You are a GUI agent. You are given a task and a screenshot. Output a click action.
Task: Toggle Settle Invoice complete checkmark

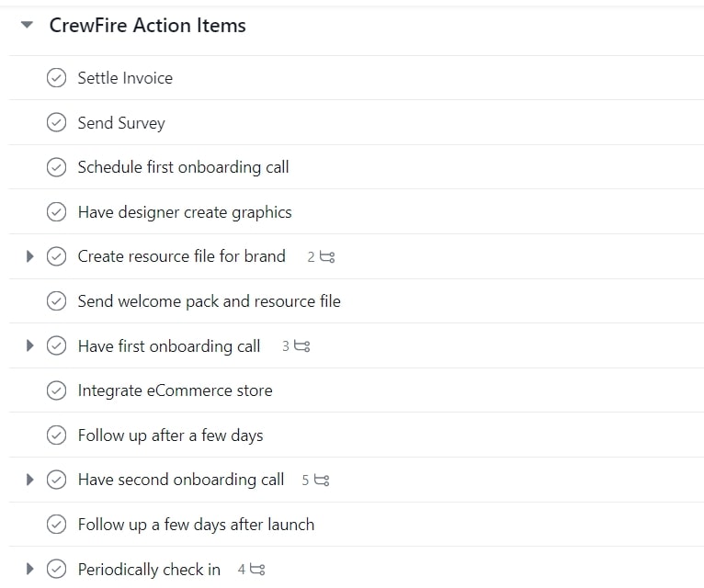click(56, 78)
